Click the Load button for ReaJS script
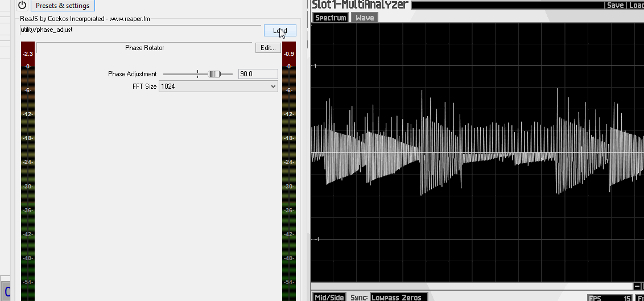Screen dimensions: 644x301 (280, 31)
